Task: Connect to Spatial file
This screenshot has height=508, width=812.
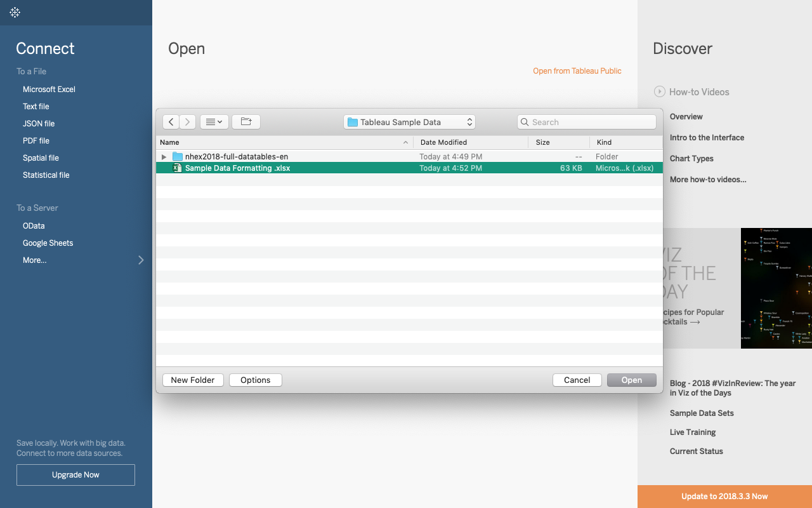Action: [41, 158]
